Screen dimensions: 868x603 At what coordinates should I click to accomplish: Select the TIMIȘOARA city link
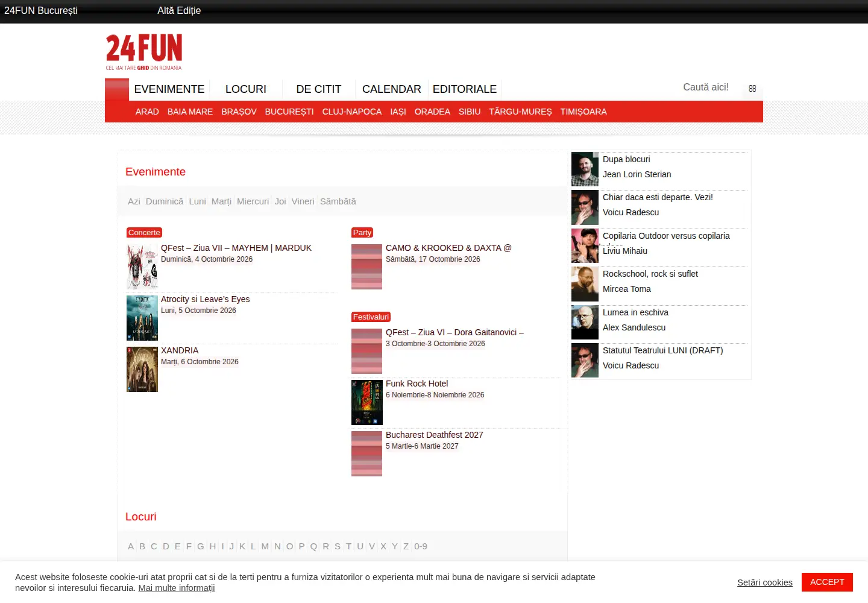[583, 112]
